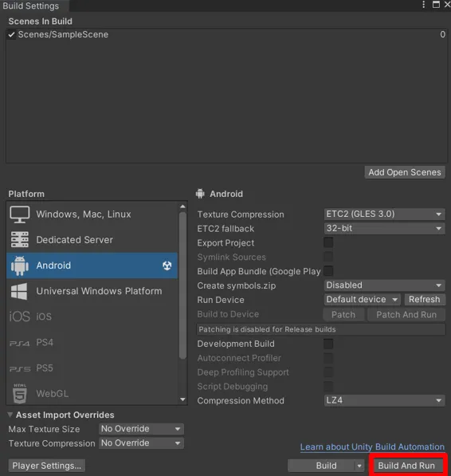Select the Dedicated Server platform
The width and height of the screenshot is (451, 476).
pyautogui.click(x=92, y=240)
